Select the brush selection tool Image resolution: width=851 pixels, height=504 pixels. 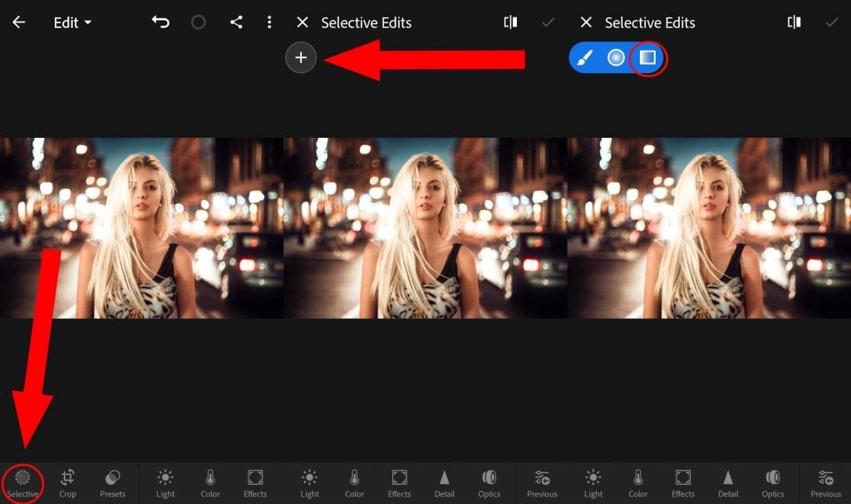(584, 57)
